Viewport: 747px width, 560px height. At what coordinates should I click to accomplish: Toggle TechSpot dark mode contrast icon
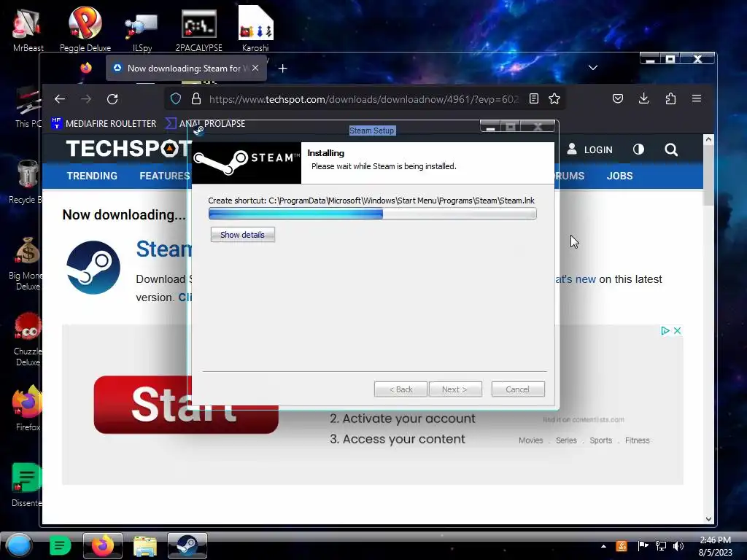click(638, 149)
